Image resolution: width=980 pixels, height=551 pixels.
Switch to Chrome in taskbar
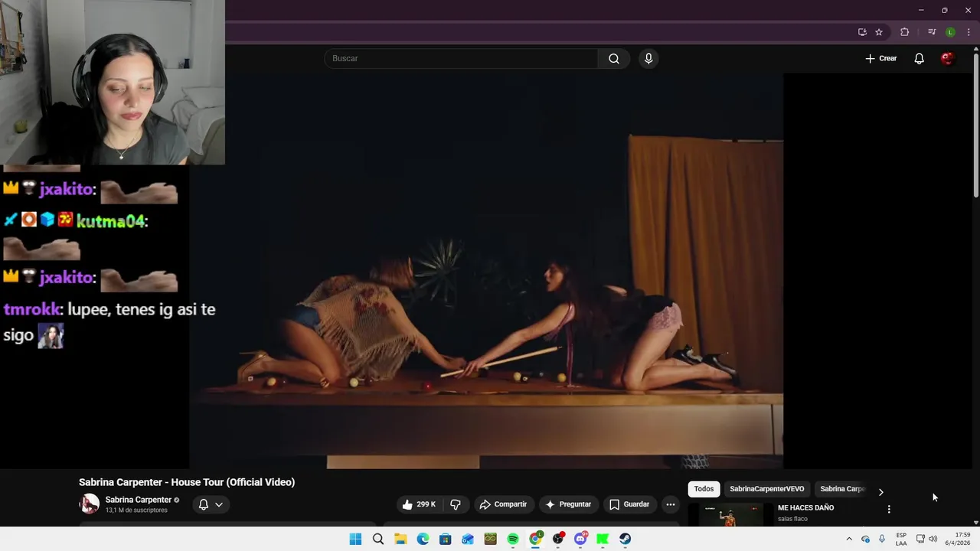tap(535, 539)
